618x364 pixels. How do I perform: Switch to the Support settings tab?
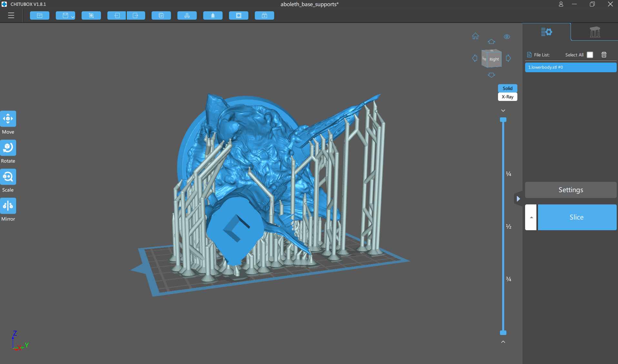pyautogui.click(x=594, y=32)
